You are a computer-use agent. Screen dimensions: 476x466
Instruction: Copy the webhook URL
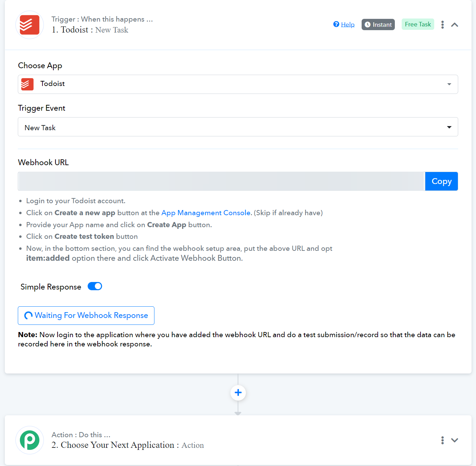pyautogui.click(x=441, y=181)
